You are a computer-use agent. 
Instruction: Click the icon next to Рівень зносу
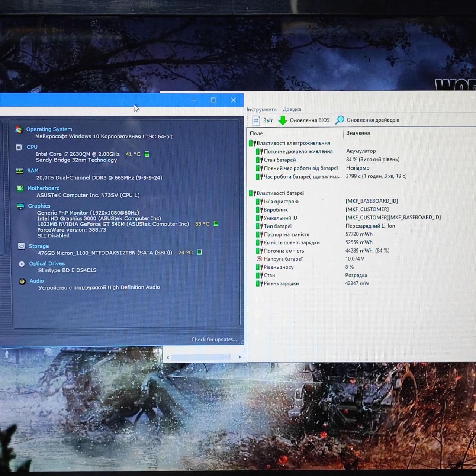coord(260,267)
